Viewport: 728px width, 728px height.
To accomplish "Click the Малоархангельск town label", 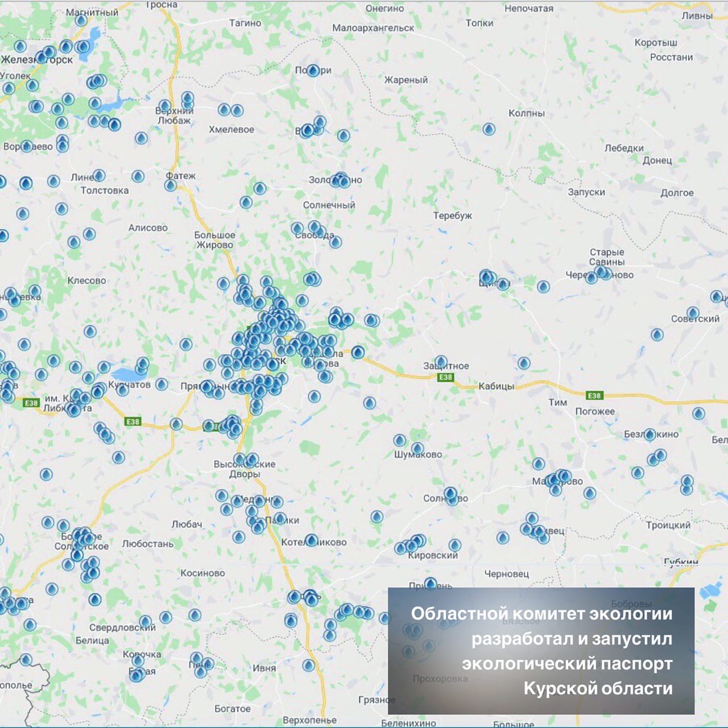I will pyautogui.click(x=373, y=28).
